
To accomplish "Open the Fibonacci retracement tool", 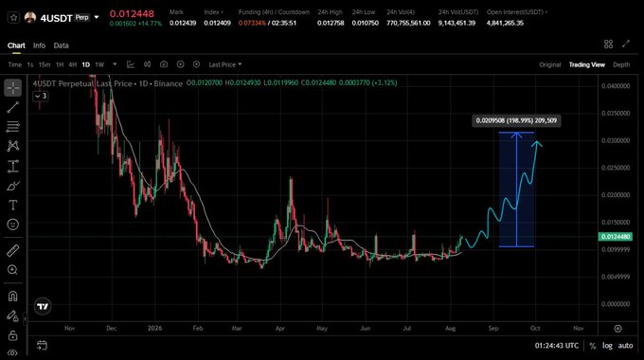I will point(12,127).
